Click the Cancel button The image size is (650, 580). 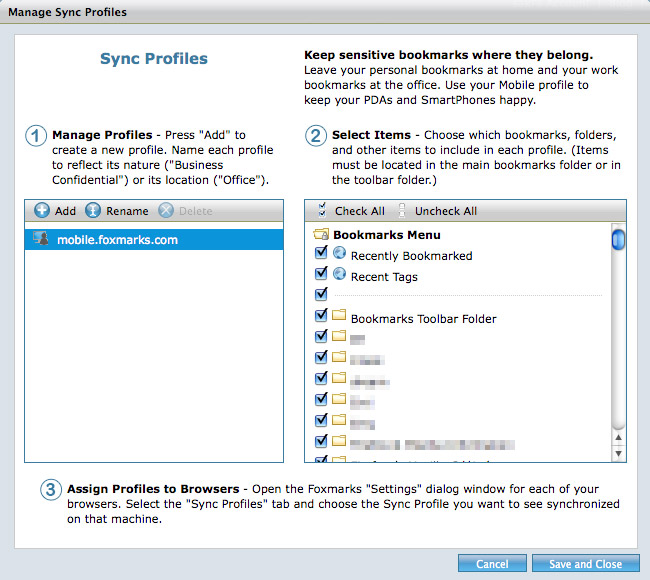tap(492, 564)
